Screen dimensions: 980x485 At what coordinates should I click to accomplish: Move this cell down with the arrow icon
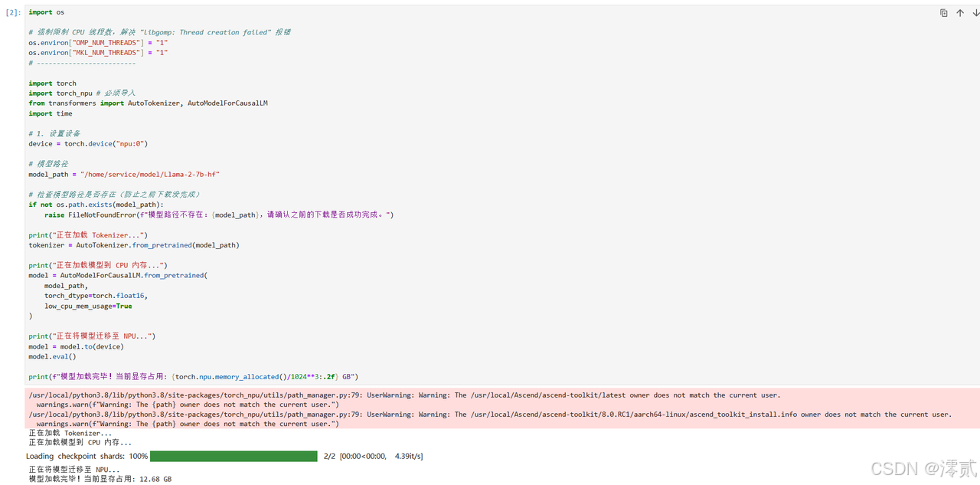coord(975,13)
